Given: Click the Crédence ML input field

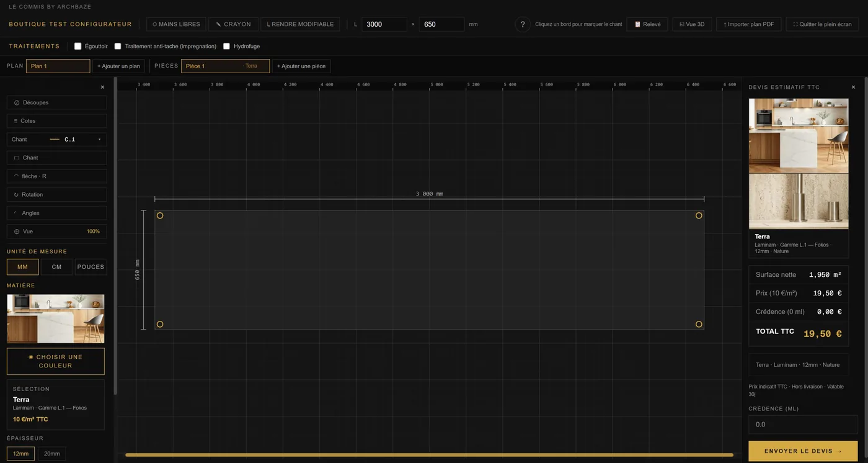Looking at the screenshot, I should tap(804, 425).
